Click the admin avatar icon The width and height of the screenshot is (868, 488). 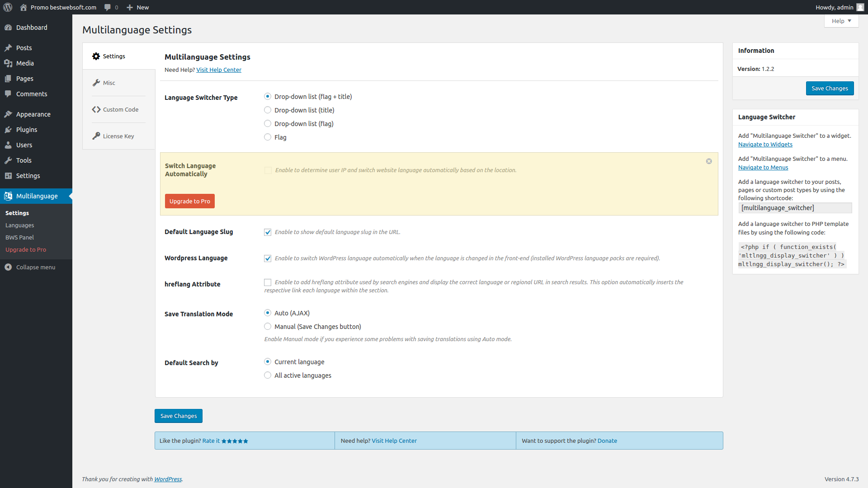[860, 7]
